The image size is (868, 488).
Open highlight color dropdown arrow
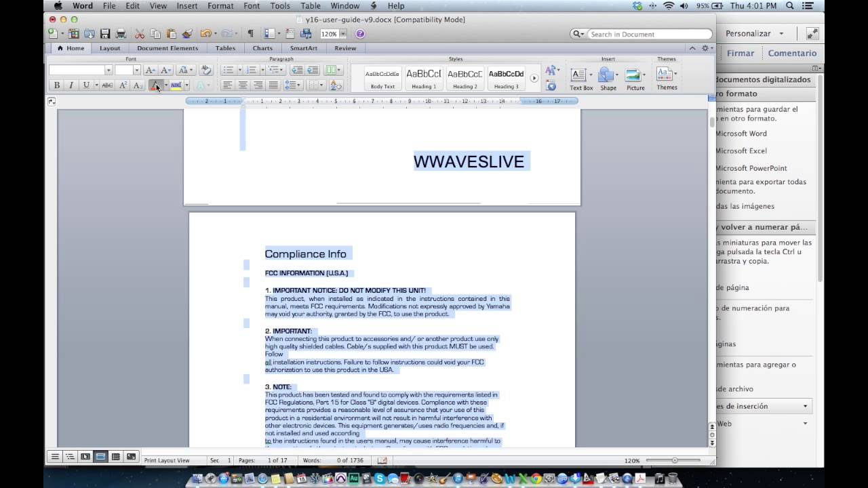(x=186, y=85)
